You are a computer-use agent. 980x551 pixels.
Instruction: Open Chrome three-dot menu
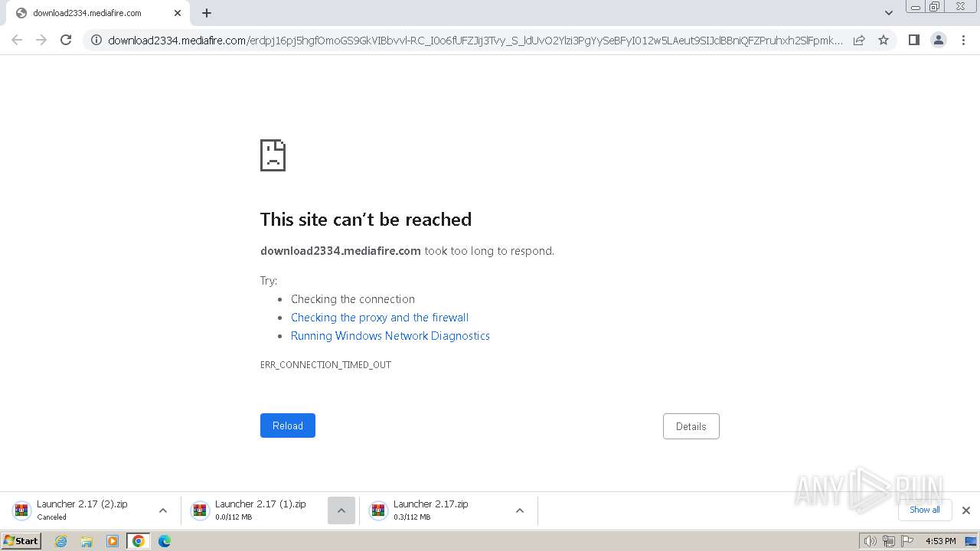(x=963, y=40)
